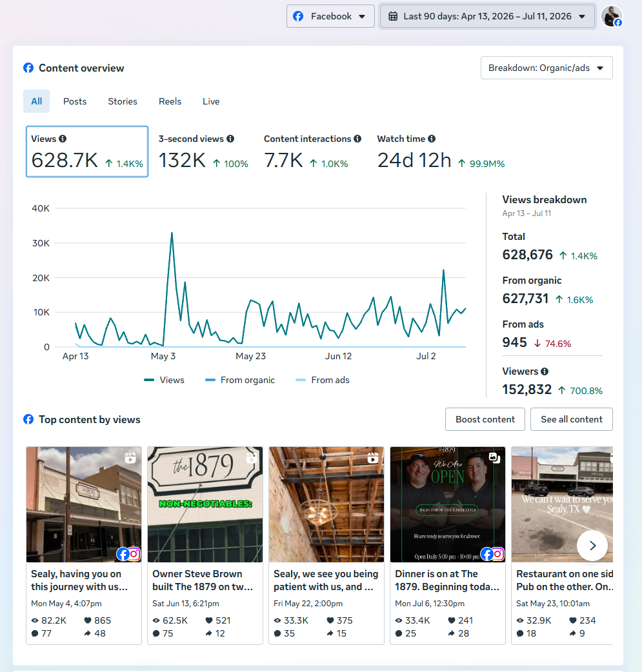Select the 3-second views metric
This screenshot has width=642, height=672.
point(203,152)
